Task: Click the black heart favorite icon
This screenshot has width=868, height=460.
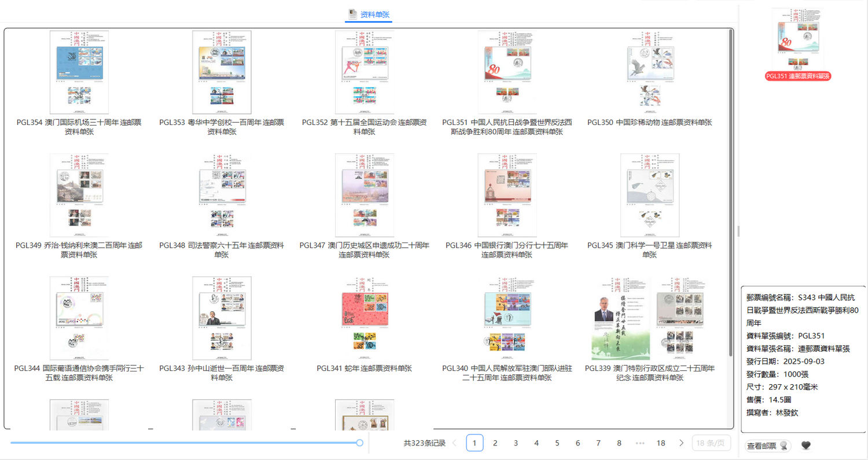Action: click(806, 446)
